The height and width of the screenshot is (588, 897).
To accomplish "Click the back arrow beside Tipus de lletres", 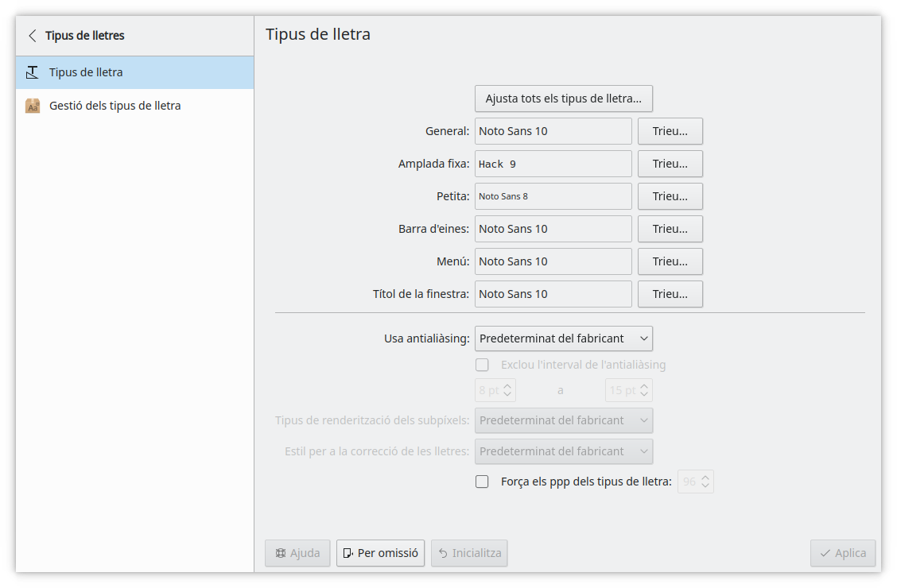I will (33, 36).
